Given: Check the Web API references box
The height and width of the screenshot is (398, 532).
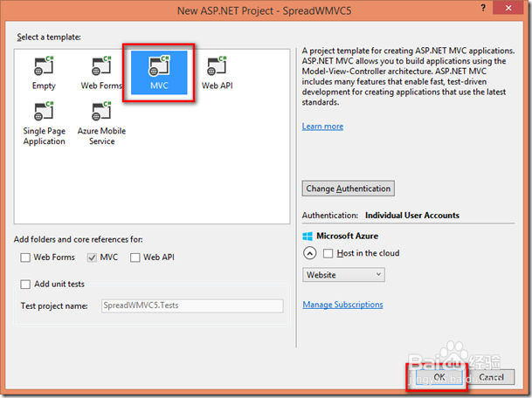Looking at the screenshot, I should pyautogui.click(x=135, y=257).
